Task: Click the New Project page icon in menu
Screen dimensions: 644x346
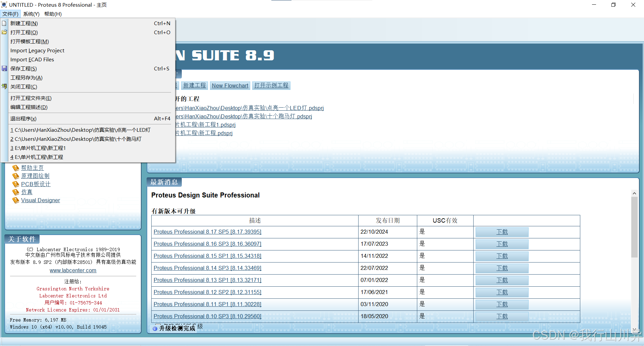Action: click(x=4, y=23)
